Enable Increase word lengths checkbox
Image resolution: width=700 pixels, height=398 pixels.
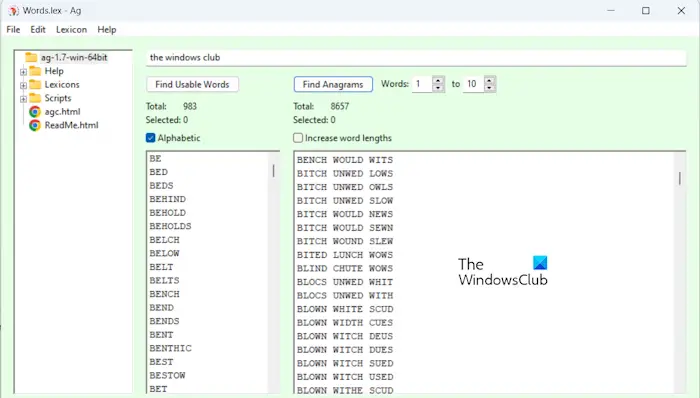coord(298,138)
